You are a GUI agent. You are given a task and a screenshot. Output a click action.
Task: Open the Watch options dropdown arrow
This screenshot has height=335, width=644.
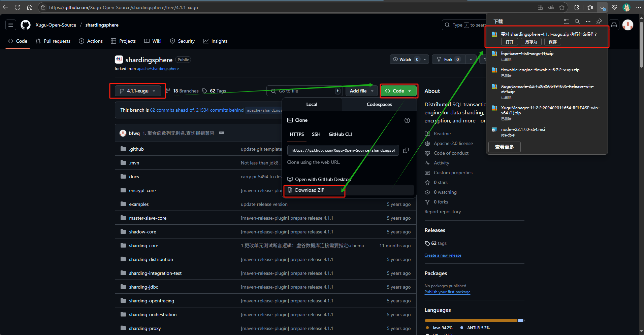[425, 60]
